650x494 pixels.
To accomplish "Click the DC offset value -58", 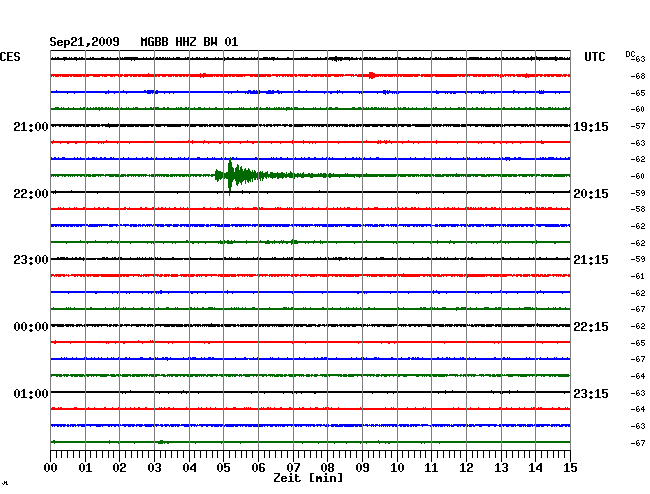I will 638,209.
